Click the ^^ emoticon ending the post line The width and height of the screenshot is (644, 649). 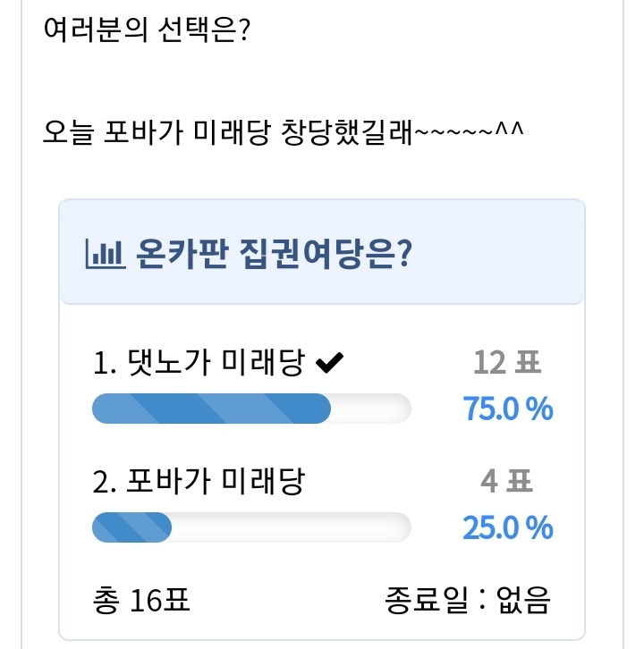tap(508, 131)
